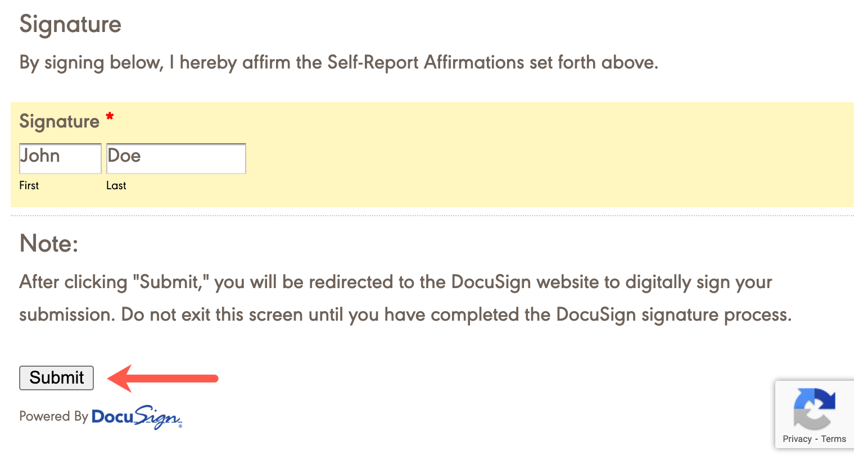
Task: Click the Signature field label
Action: [x=59, y=121]
